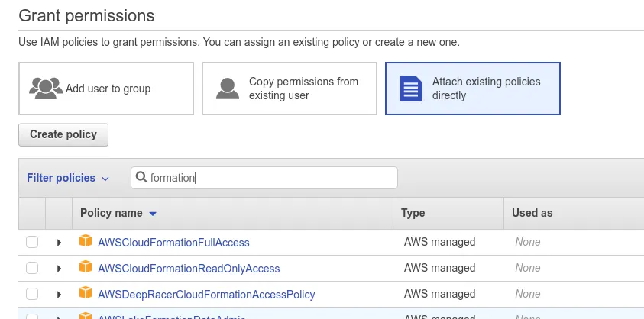
Task: Expand the AWSCloudFormationReadOnlyAccess row details
Action: pos(59,269)
